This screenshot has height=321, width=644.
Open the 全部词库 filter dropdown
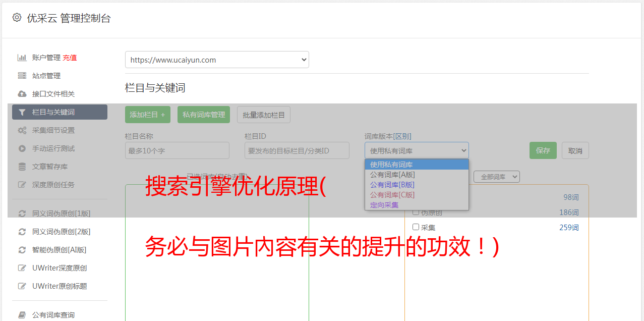497,177
